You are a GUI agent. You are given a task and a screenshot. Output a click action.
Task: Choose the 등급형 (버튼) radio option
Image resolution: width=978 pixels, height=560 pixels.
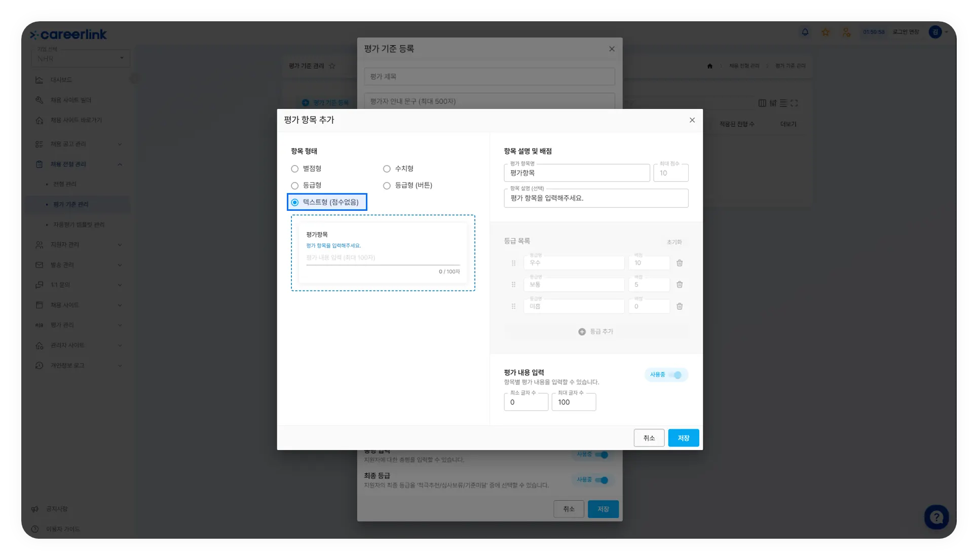(387, 185)
